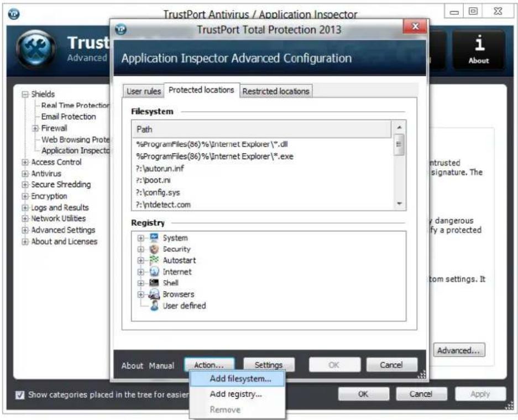Click the TrustPort logo in dialog title bar

pyautogui.click(x=121, y=30)
